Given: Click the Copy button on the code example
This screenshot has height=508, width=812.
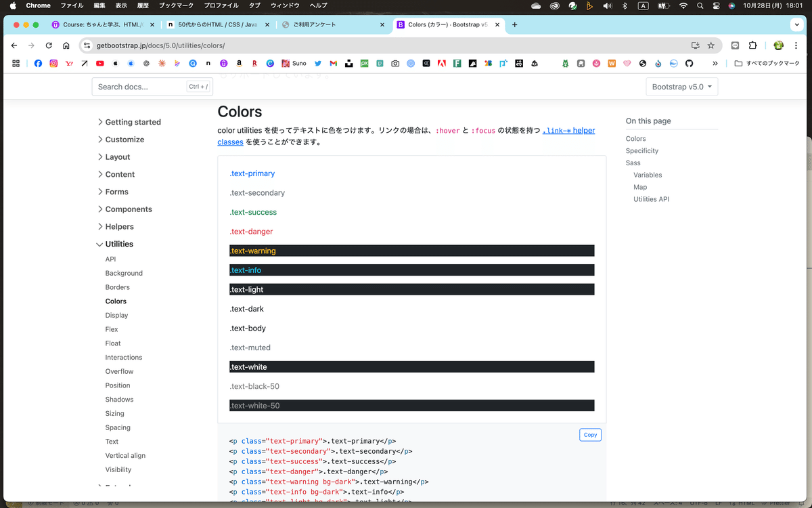Looking at the screenshot, I should pos(589,434).
